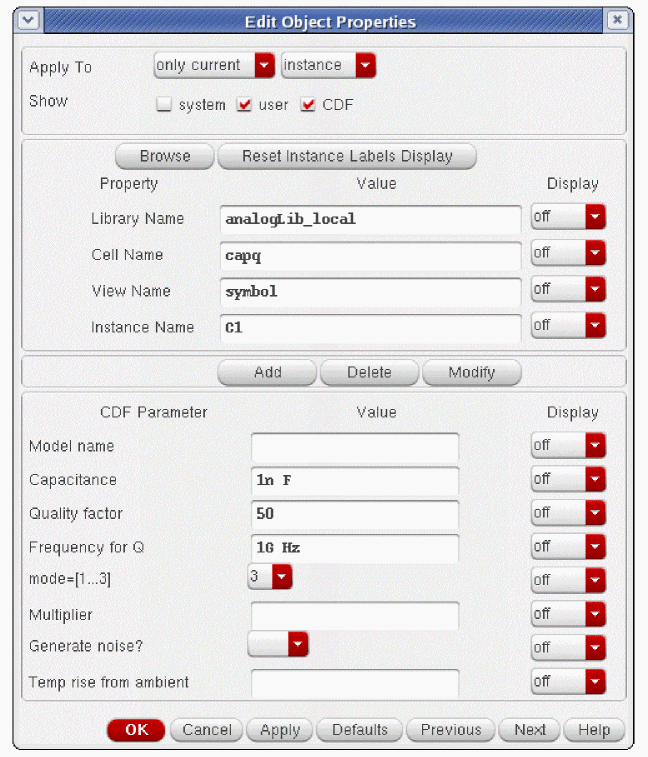Click the Help button
Screen dimensions: 648x757
point(594,730)
